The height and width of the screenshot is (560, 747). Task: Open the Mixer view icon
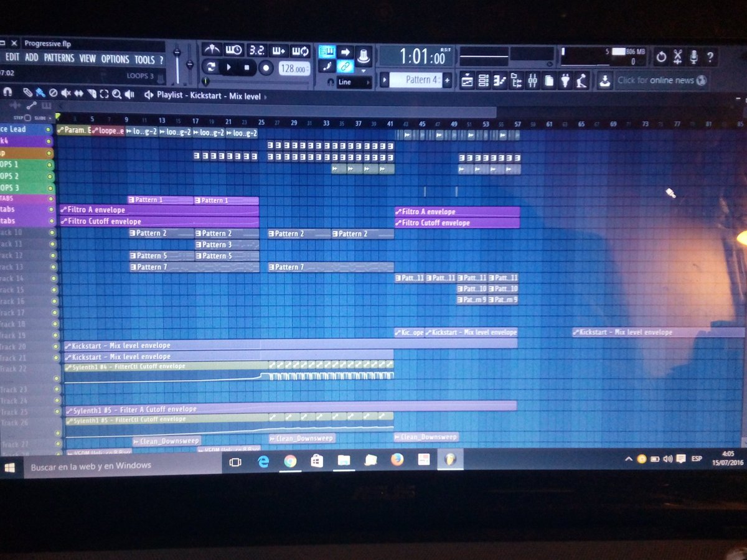(532, 80)
